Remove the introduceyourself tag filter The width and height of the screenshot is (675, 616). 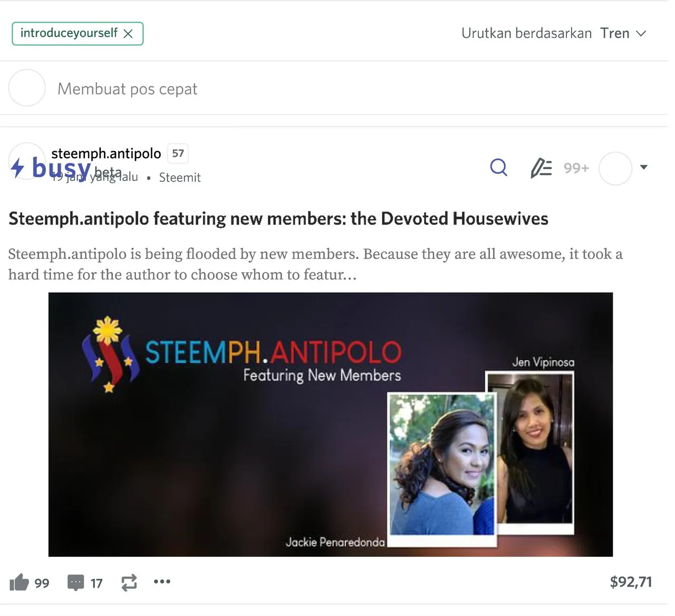[x=128, y=34]
